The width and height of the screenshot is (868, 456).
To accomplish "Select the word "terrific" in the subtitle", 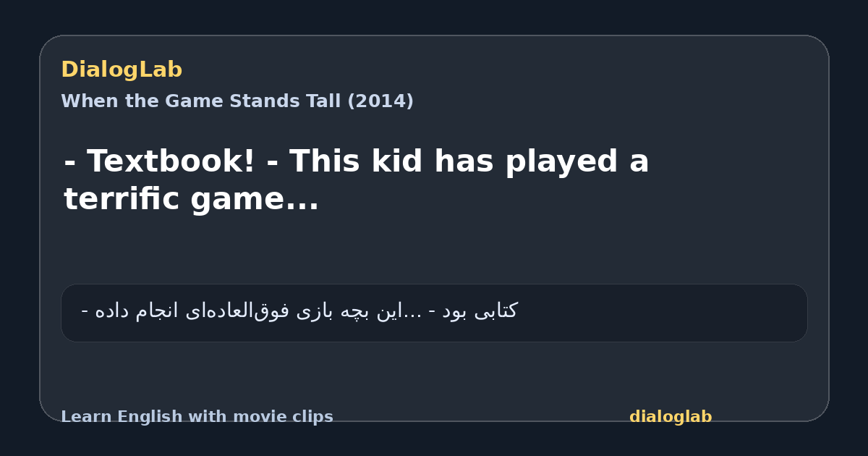I will 123,198.
